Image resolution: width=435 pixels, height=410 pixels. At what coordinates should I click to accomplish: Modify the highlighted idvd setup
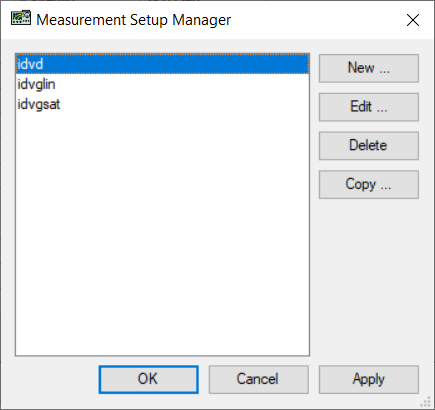pyautogui.click(x=369, y=107)
